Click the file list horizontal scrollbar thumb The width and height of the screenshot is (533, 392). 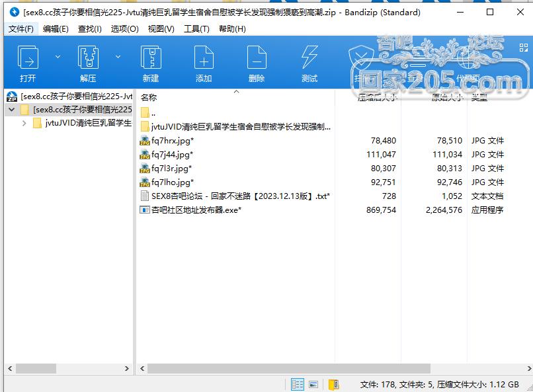point(289,369)
